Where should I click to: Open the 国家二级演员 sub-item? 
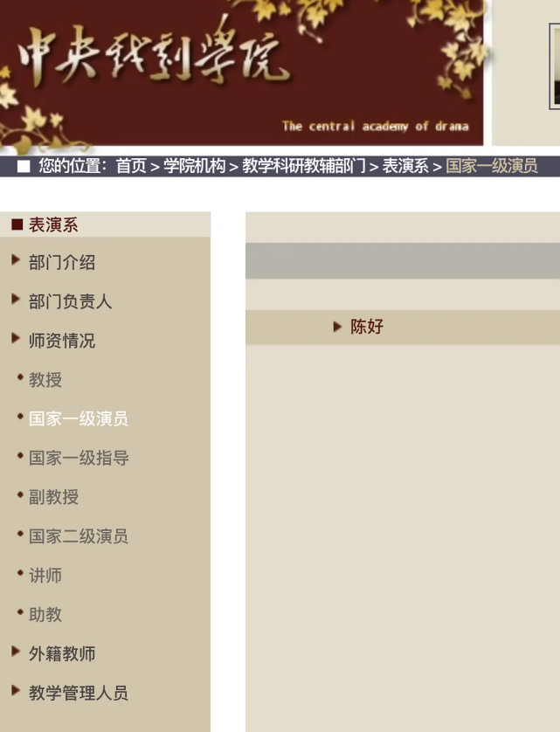tap(79, 536)
